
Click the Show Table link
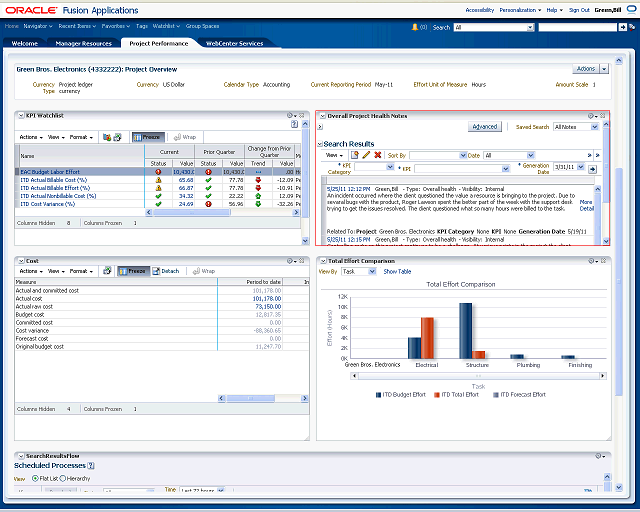coord(397,271)
